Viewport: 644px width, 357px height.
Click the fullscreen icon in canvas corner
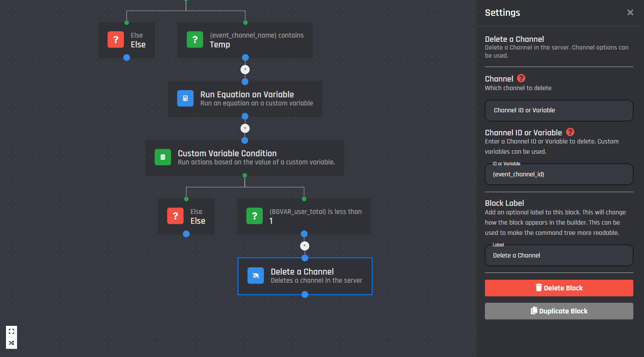point(12,331)
